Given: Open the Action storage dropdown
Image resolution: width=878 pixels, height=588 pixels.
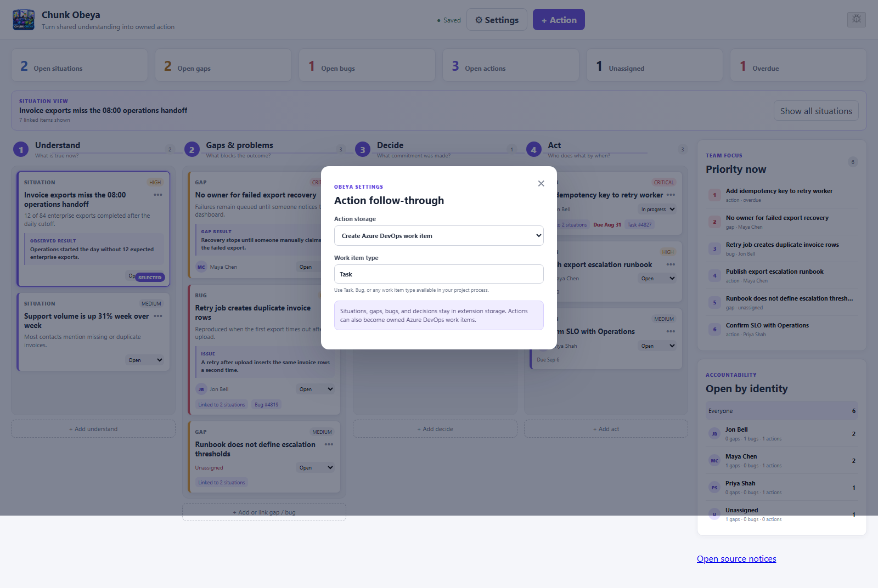Looking at the screenshot, I should coord(439,236).
